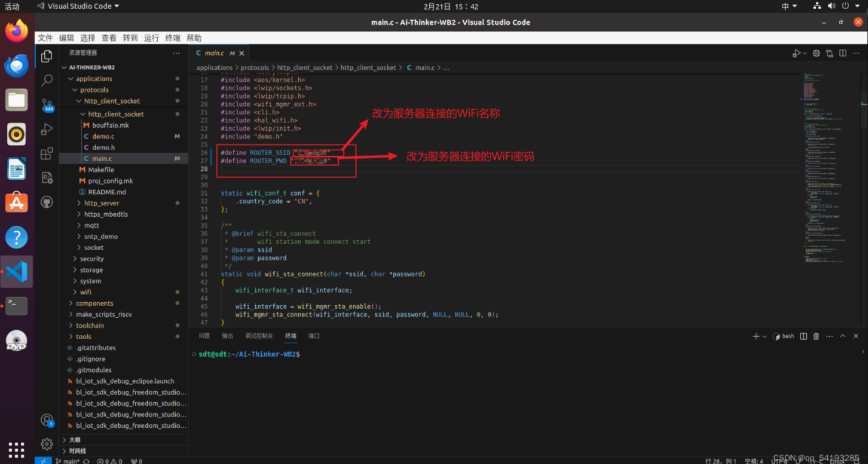Open demo.h in the file tree
868x464 pixels.
123,147
